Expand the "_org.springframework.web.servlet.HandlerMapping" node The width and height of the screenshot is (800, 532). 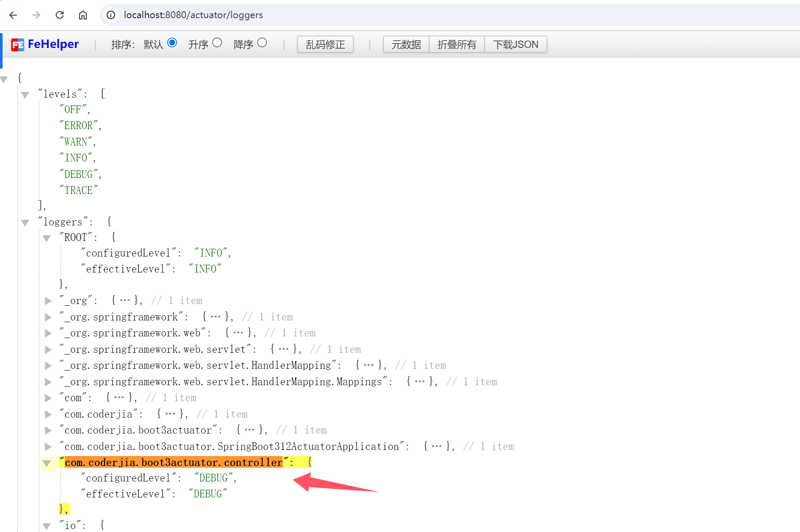[48, 365]
